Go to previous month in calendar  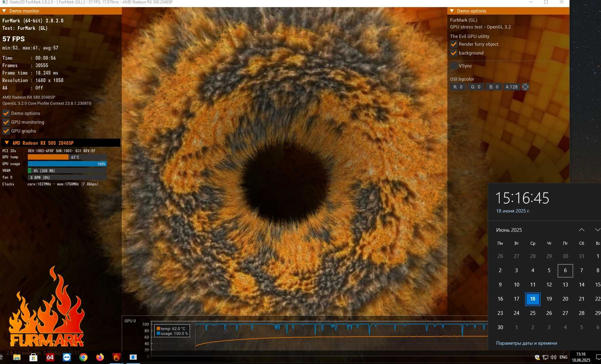(x=581, y=230)
